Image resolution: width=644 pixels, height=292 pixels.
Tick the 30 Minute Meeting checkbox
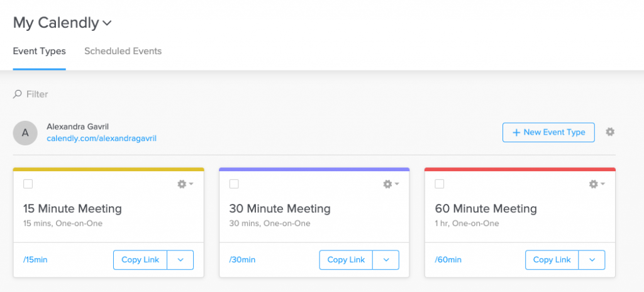[x=234, y=184]
